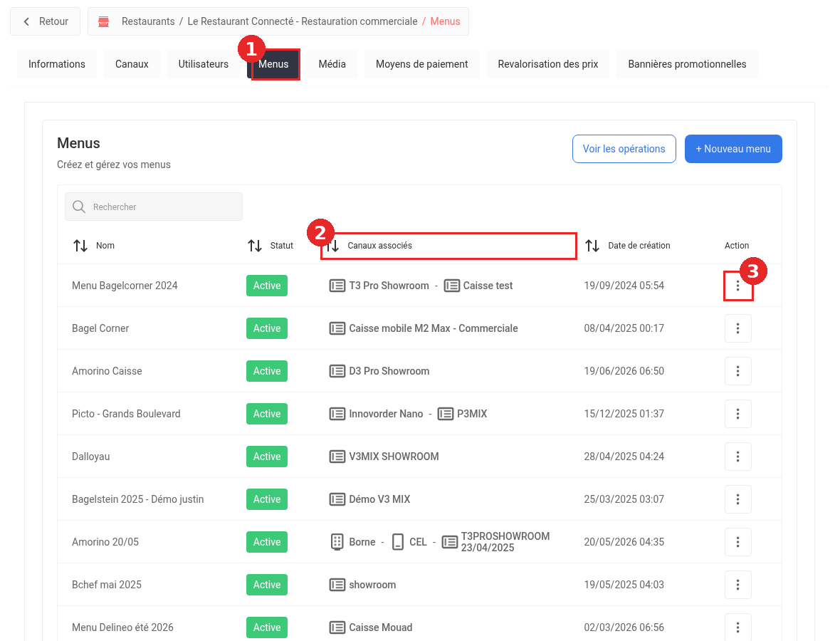This screenshot has height=641, width=840.
Task: Go back with the Retour button
Action: (x=46, y=21)
